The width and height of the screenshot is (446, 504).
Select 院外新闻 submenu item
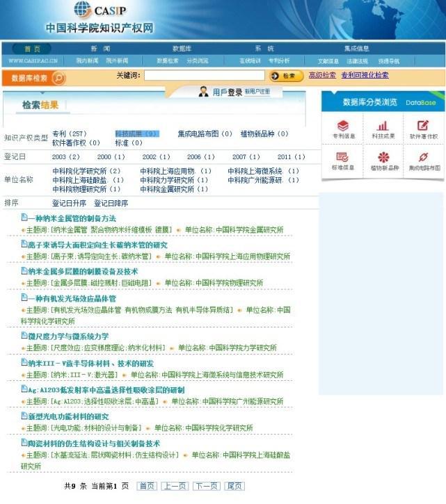(117, 60)
